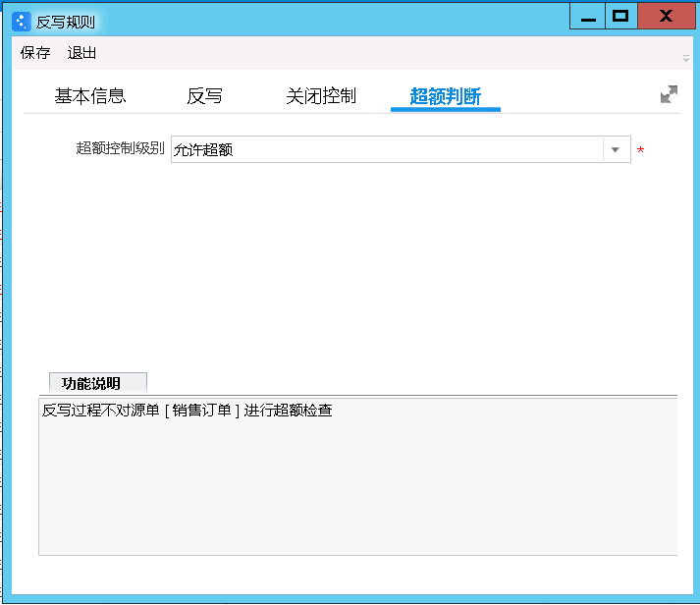Open the 关闭控制 tab
Viewport: 700px width, 605px height.
tap(321, 96)
